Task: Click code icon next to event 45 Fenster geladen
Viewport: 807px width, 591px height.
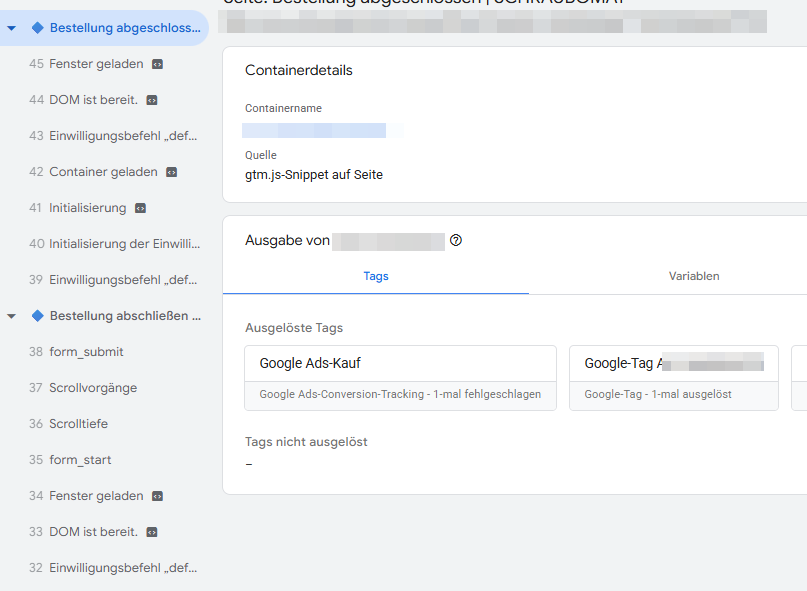Action: pyautogui.click(x=157, y=64)
